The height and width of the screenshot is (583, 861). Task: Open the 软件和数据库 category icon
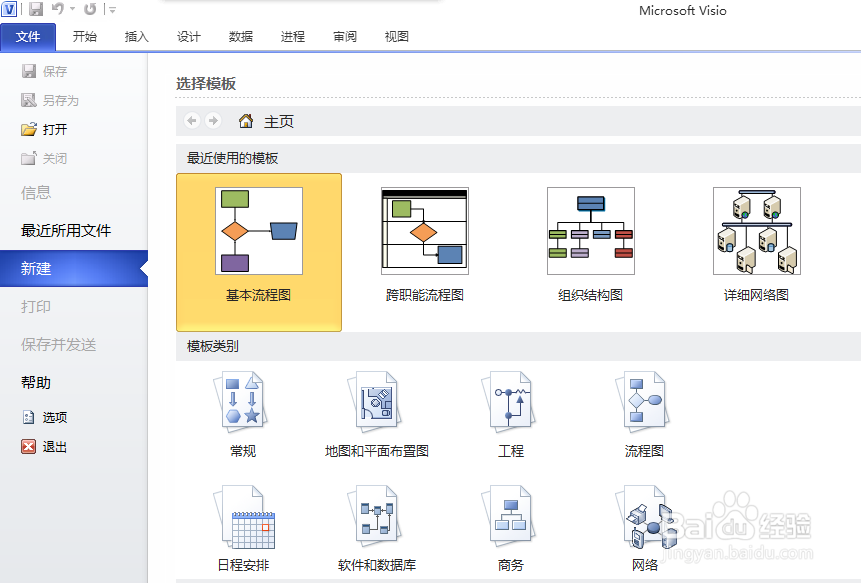click(x=374, y=515)
